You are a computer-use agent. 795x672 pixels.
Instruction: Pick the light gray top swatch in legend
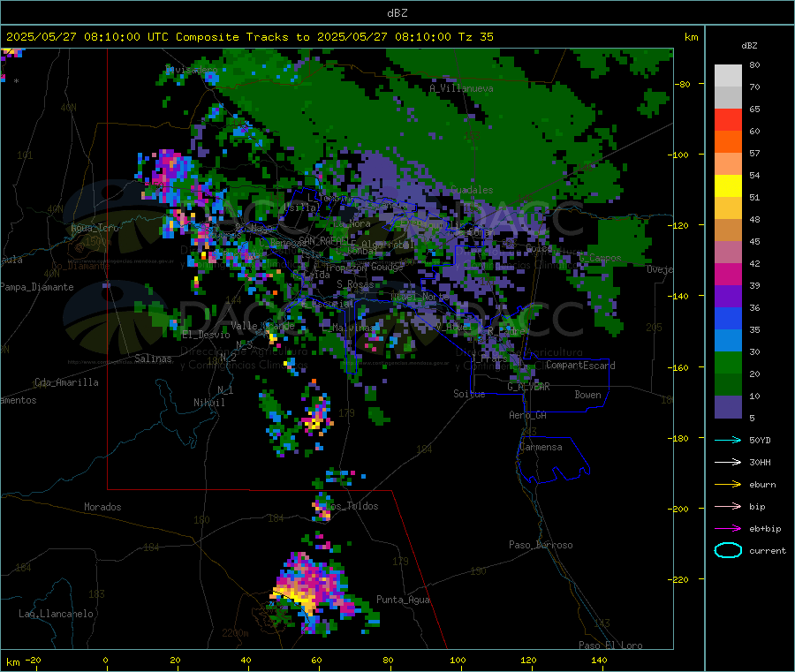pos(728,76)
